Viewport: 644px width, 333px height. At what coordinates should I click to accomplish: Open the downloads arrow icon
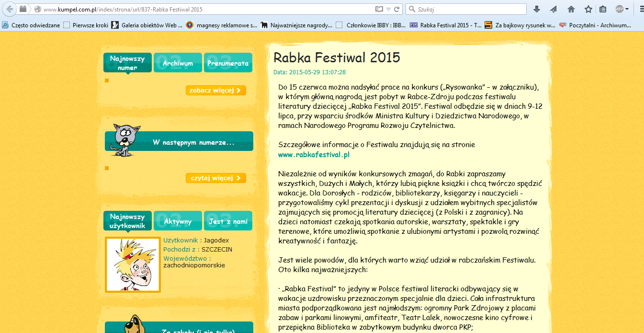tap(537, 9)
